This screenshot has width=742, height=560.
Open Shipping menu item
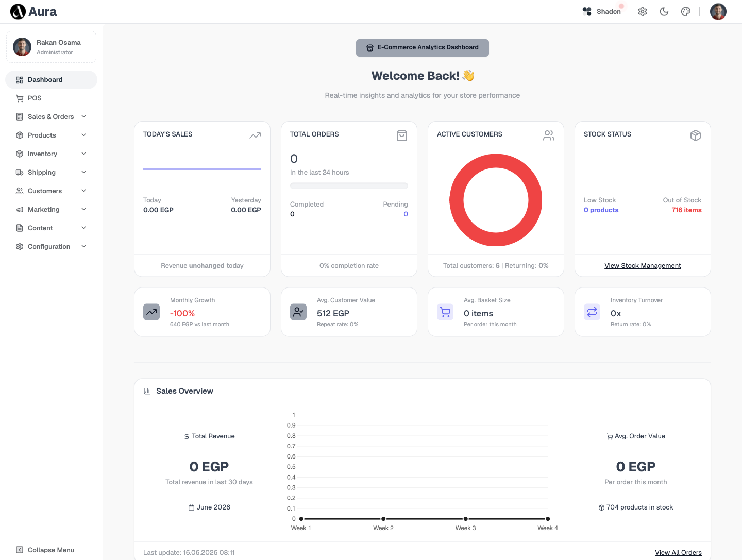click(51, 173)
